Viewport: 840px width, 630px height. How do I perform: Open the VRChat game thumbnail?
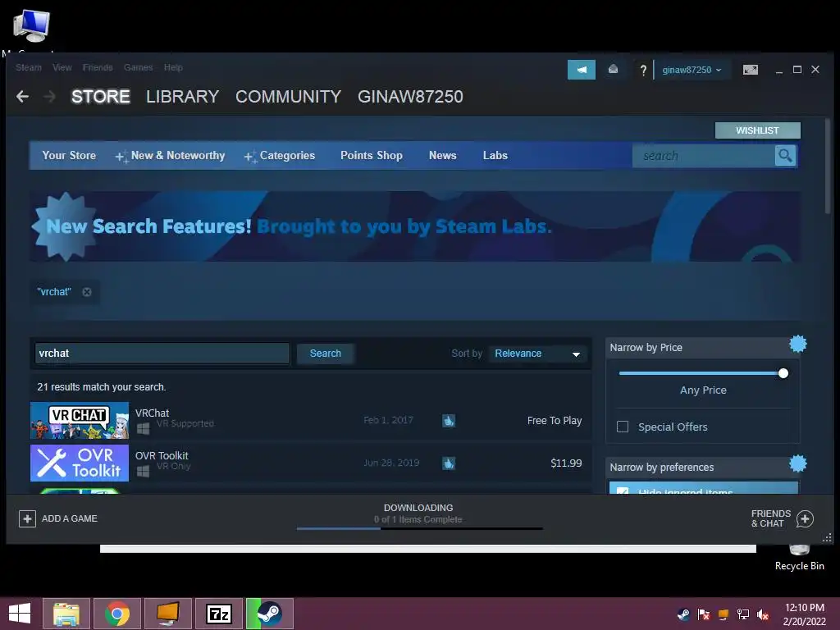click(x=80, y=421)
